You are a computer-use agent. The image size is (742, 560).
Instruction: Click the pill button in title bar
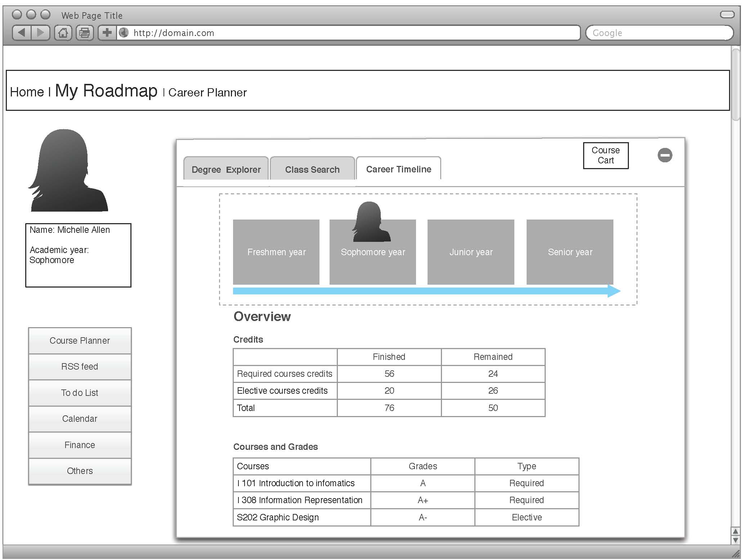click(x=727, y=14)
